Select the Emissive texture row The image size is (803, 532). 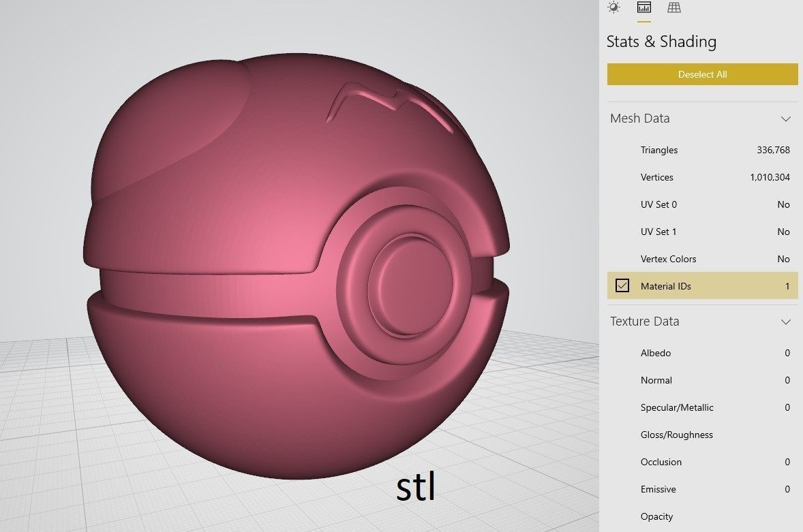click(x=702, y=489)
